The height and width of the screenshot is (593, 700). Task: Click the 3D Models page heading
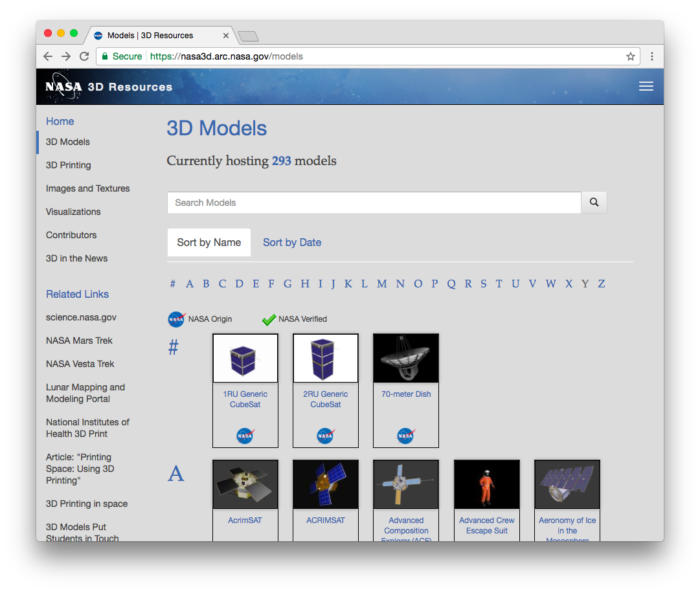coord(216,129)
